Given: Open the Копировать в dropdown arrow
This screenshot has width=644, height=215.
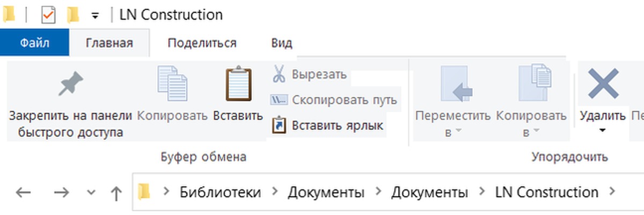Looking at the screenshot, I should coord(536,131).
